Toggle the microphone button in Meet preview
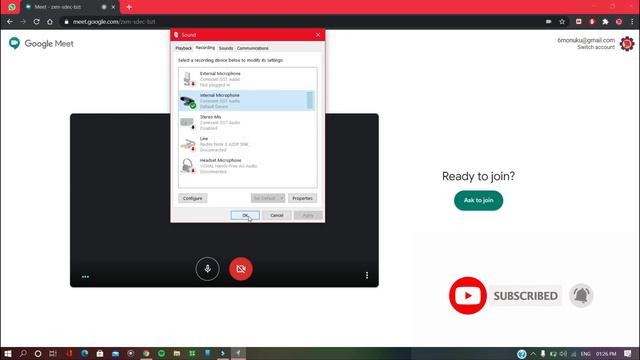640x360 pixels. coord(207,269)
